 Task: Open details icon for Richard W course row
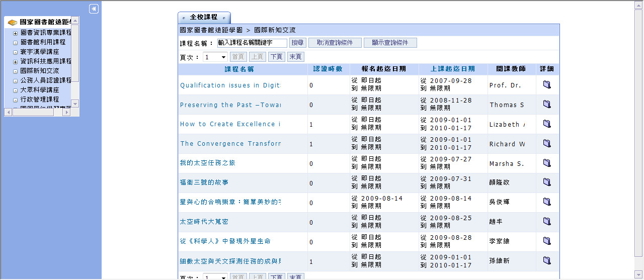point(547,144)
